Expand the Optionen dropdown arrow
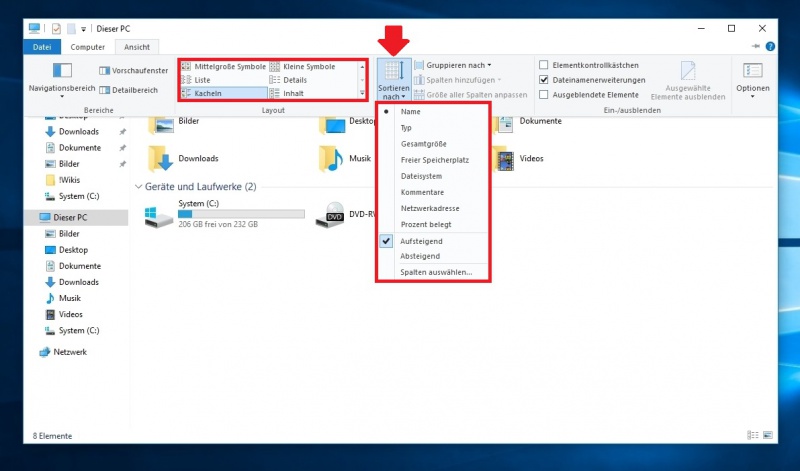 [753, 96]
